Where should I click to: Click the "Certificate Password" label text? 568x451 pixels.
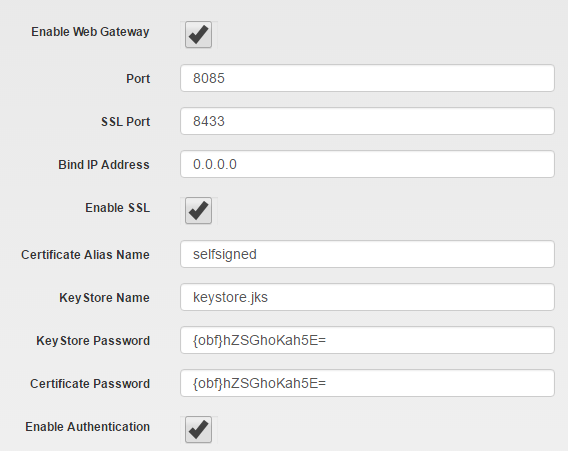click(x=90, y=384)
